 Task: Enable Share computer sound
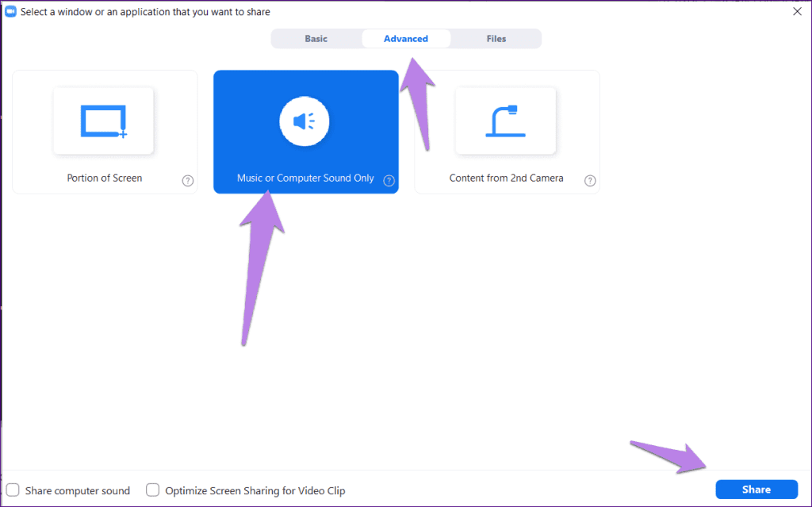13,490
